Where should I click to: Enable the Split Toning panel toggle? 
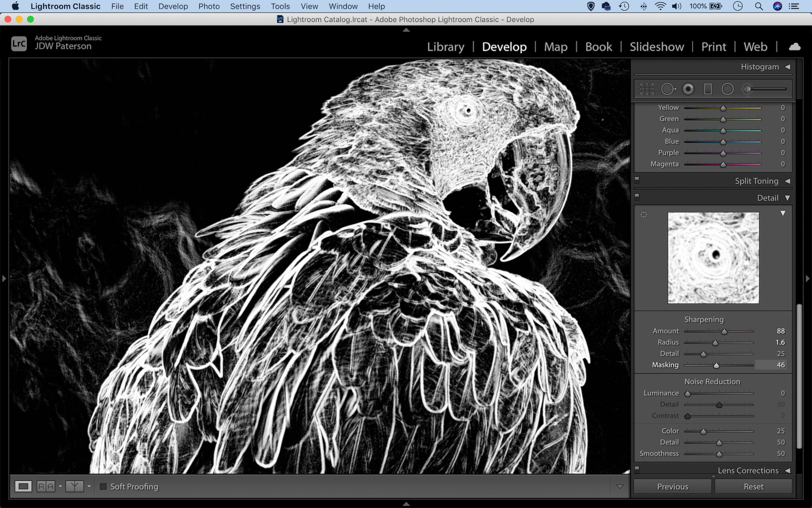[x=638, y=180]
